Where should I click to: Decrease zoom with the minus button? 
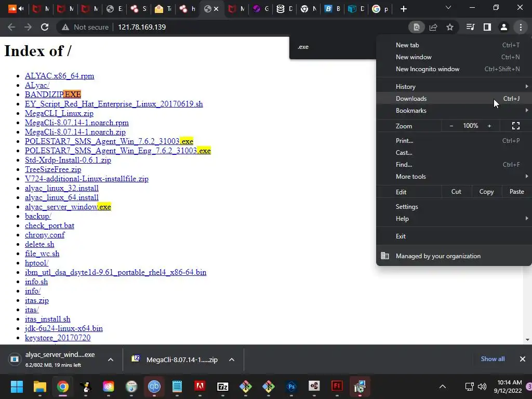(451, 126)
